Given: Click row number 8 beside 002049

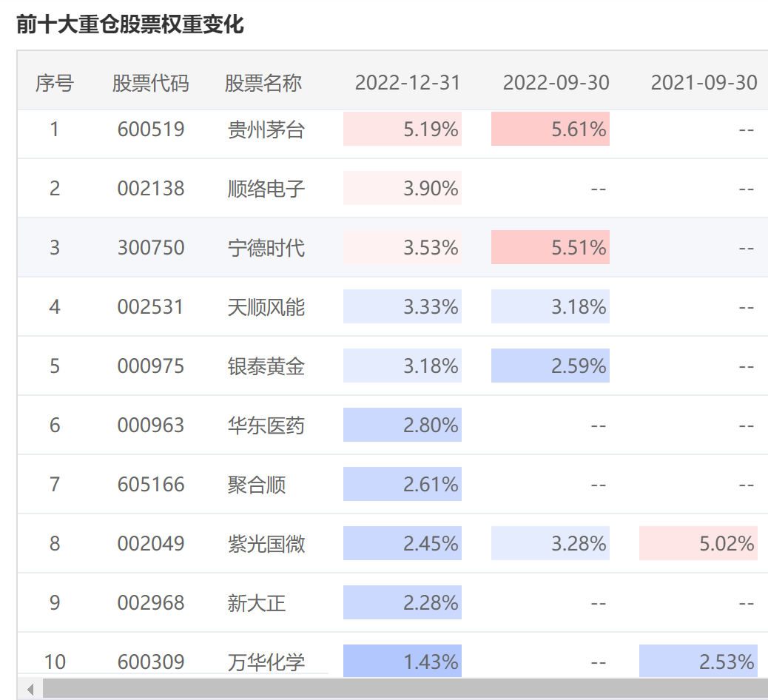Looking at the screenshot, I should (54, 544).
